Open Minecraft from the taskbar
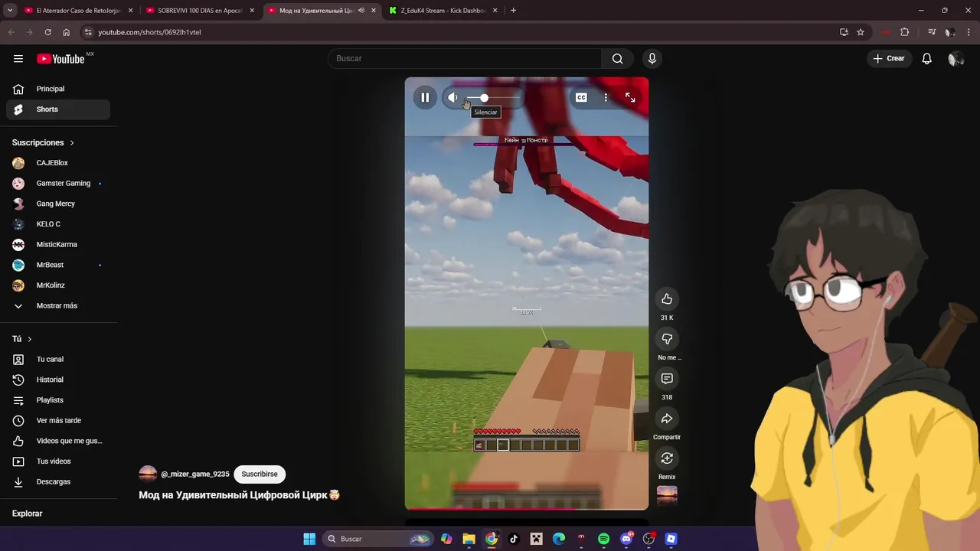980x551 pixels. coord(537,539)
